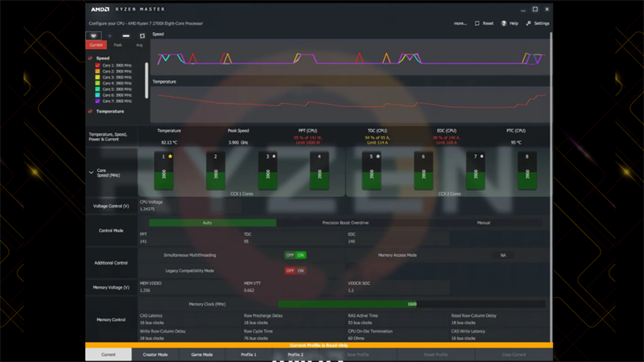Image resolution: width=644 pixels, height=362 pixels.
Task: Collapse the graph panel with the down-arrow button
Action: coord(93,35)
